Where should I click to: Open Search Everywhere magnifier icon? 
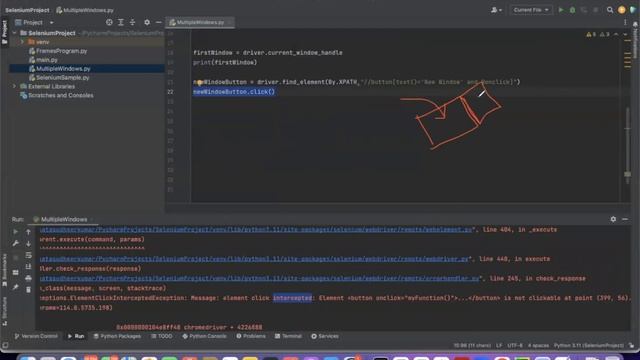(610, 10)
